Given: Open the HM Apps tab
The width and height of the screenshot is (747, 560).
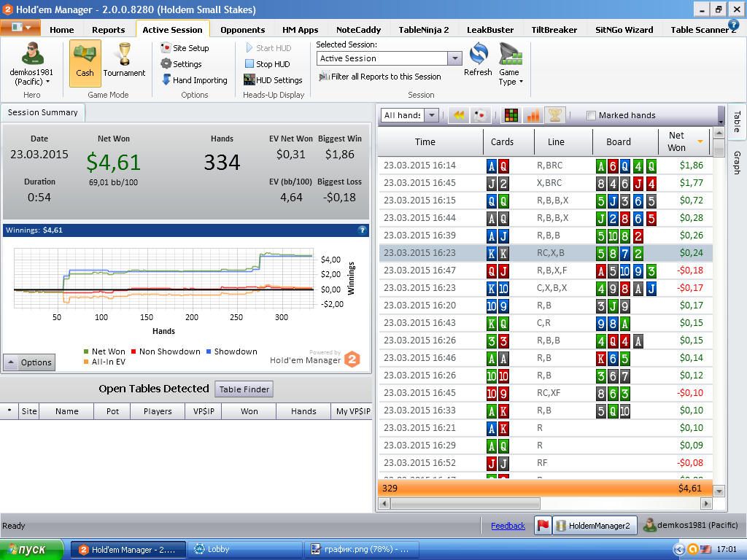Looking at the screenshot, I should (300, 29).
